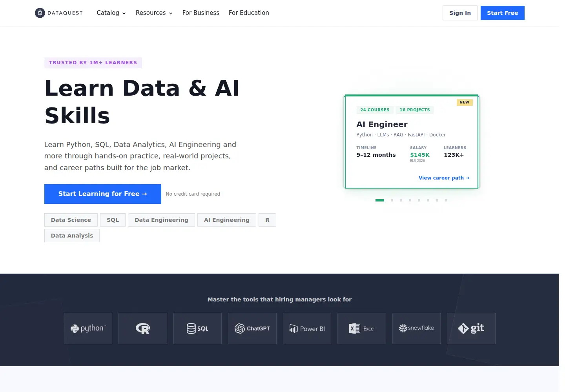
Task: Click the Trusted by 1M+ Learners badge
Action: click(x=93, y=63)
